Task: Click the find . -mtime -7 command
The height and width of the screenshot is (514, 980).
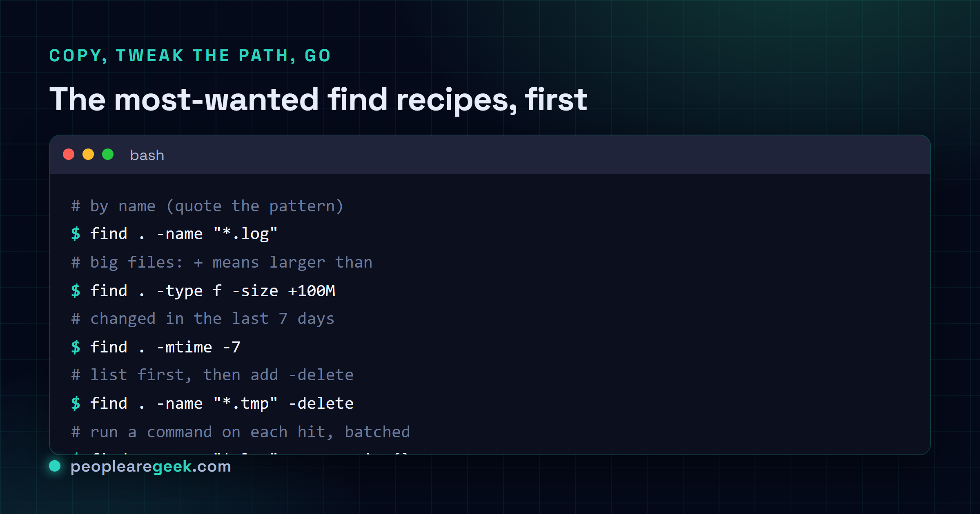Action: 165,347
